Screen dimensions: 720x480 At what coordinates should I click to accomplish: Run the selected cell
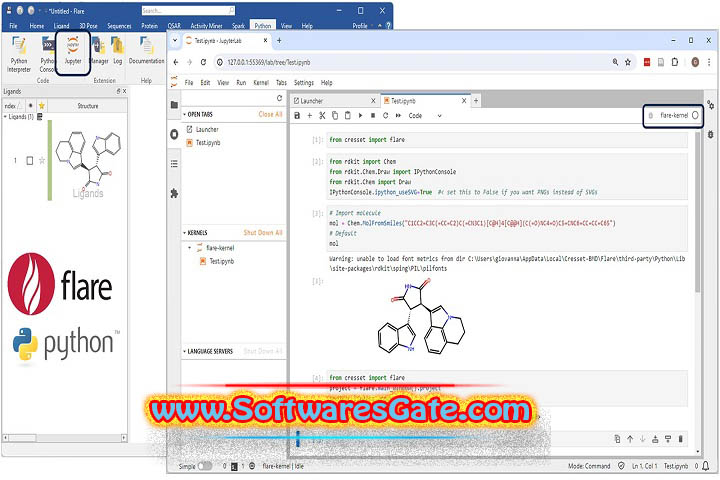click(360, 116)
